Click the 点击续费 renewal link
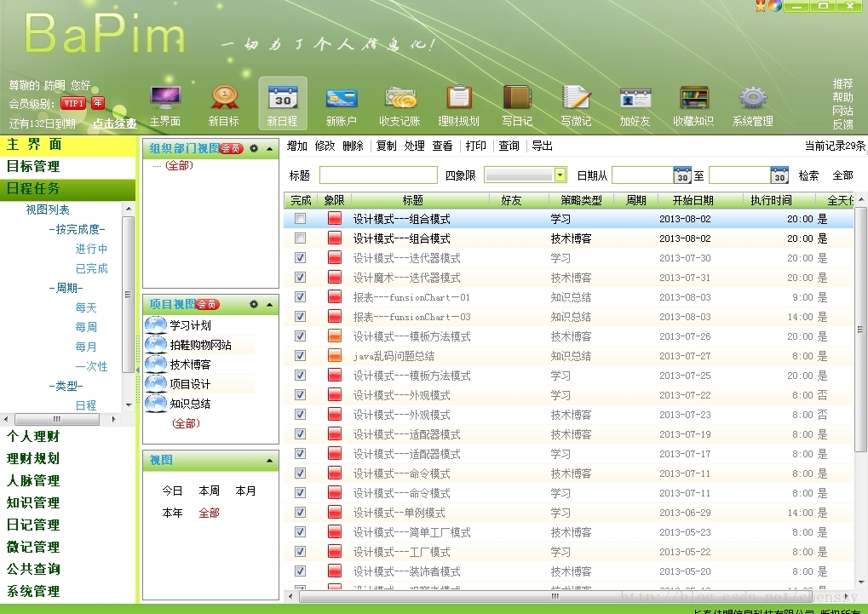The width and height of the screenshot is (868, 614). [x=115, y=123]
